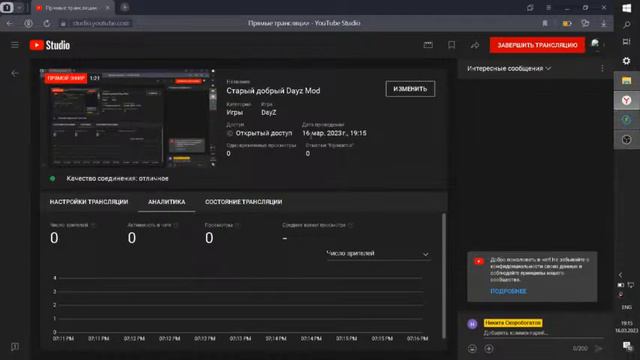The image size is (640, 360).
Task: Click 'Завершить трансляцию' button
Action: pyautogui.click(x=537, y=45)
